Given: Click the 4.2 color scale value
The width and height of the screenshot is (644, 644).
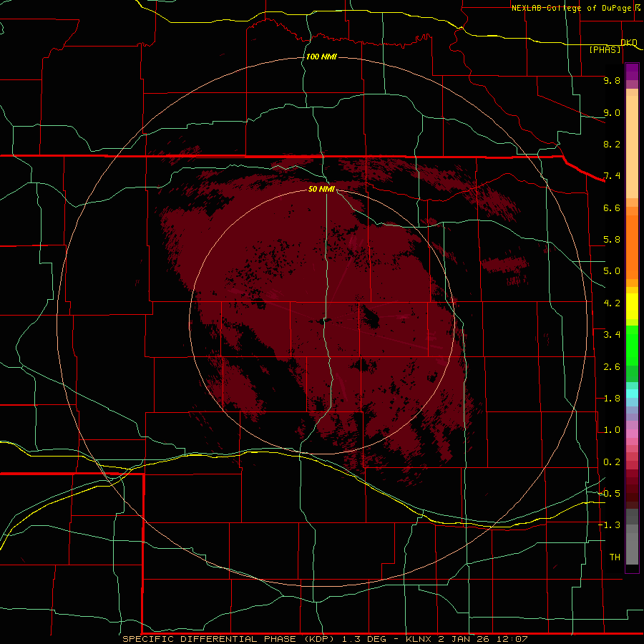Looking at the screenshot, I should [x=612, y=303].
